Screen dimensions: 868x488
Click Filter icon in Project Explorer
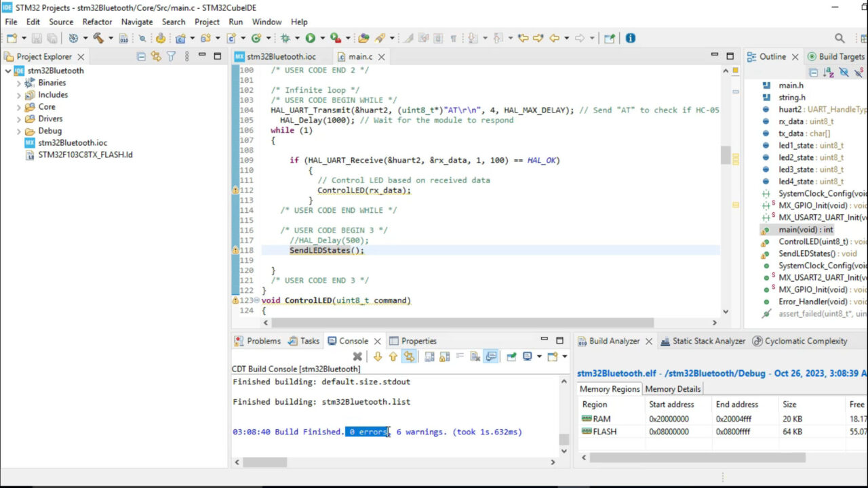tap(172, 56)
